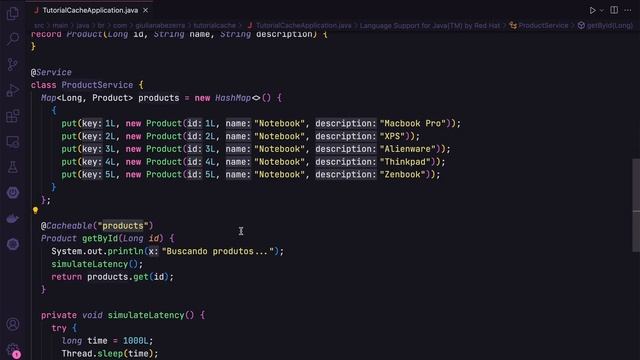Open the Search view icon
Screen dimensions: 640x360
[13, 39]
